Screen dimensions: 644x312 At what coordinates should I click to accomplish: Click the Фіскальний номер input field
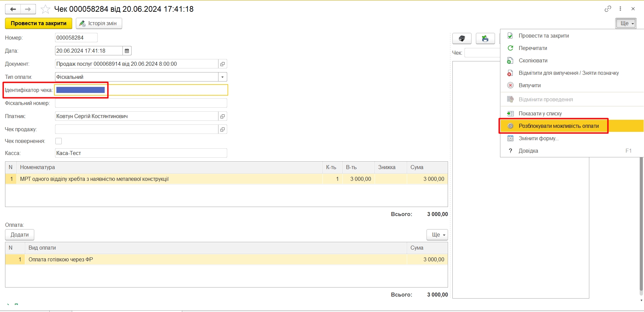[x=141, y=103]
